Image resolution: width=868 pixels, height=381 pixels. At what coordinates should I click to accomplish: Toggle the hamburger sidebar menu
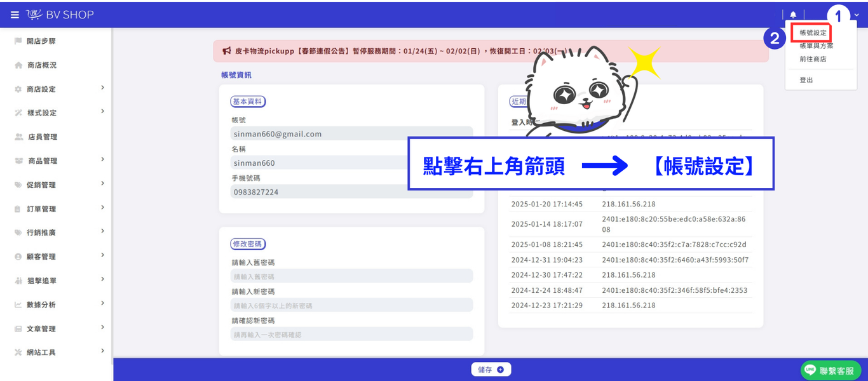point(15,15)
